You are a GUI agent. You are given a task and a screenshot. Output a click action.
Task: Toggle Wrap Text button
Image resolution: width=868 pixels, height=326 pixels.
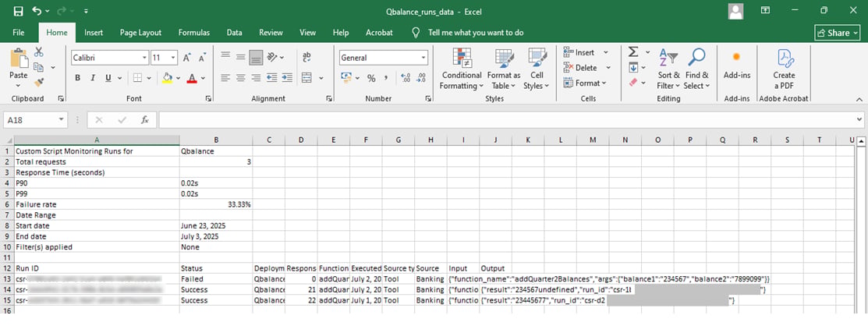coord(306,58)
